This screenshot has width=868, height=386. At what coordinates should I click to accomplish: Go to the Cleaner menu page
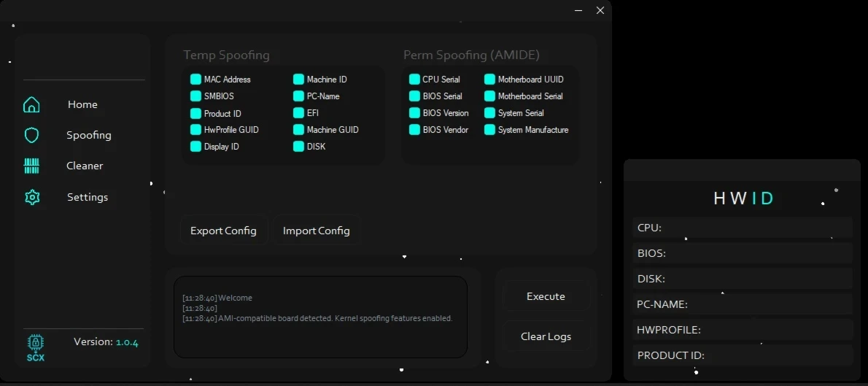(85, 166)
